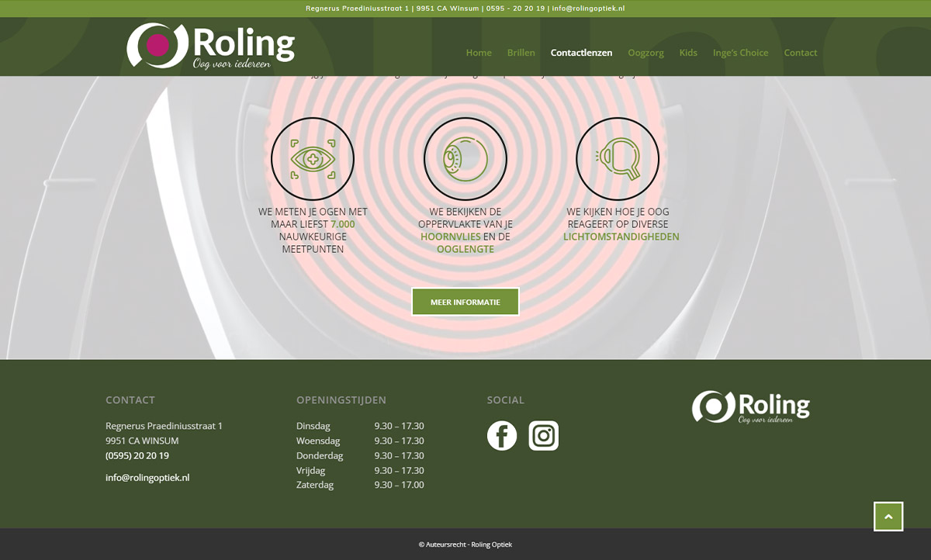Call via the (0595) 20 20 19 link
931x560 pixels.
coord(137,455)
